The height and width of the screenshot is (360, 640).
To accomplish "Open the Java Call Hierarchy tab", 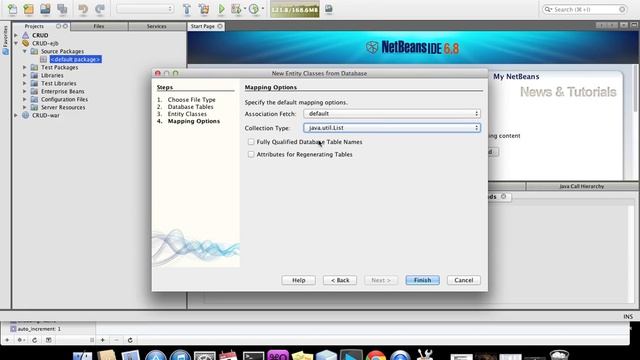I will coord(582,186).
